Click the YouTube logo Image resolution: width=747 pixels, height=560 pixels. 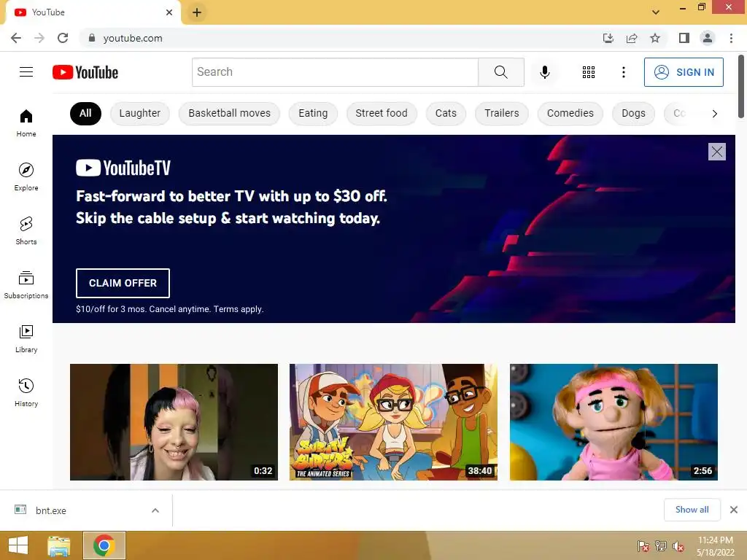[85, 72]
